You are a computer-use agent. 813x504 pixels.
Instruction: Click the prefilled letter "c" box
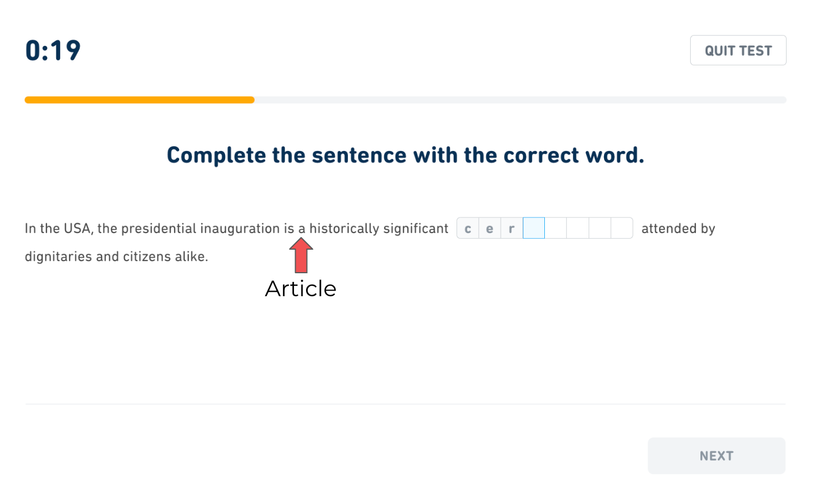pos(468,228)
